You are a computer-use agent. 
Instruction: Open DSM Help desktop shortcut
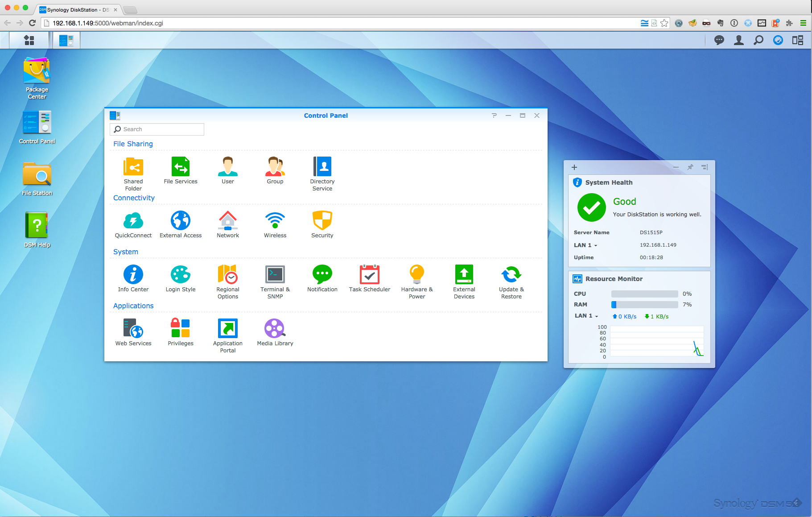pos(37,230)
